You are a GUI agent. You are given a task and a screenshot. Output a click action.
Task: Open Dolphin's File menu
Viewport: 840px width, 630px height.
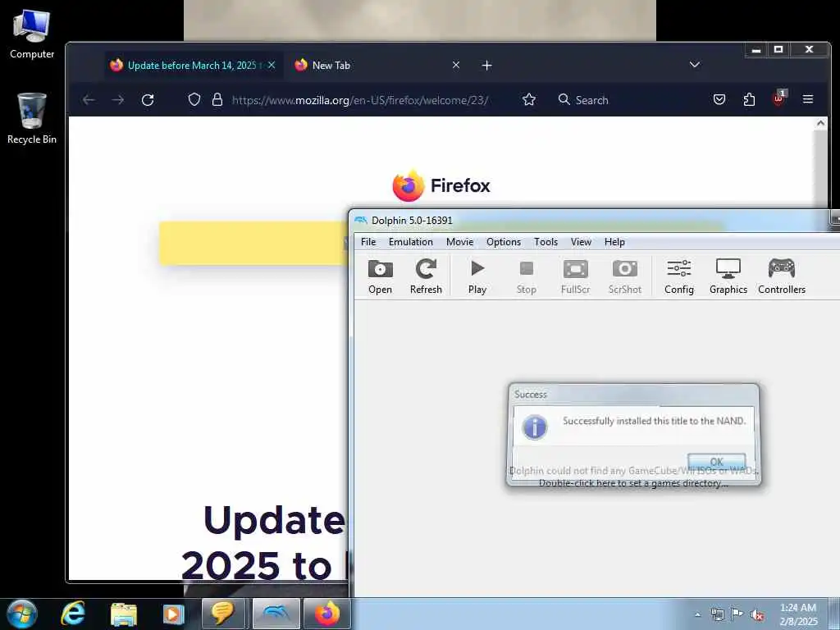click(368, 242)
